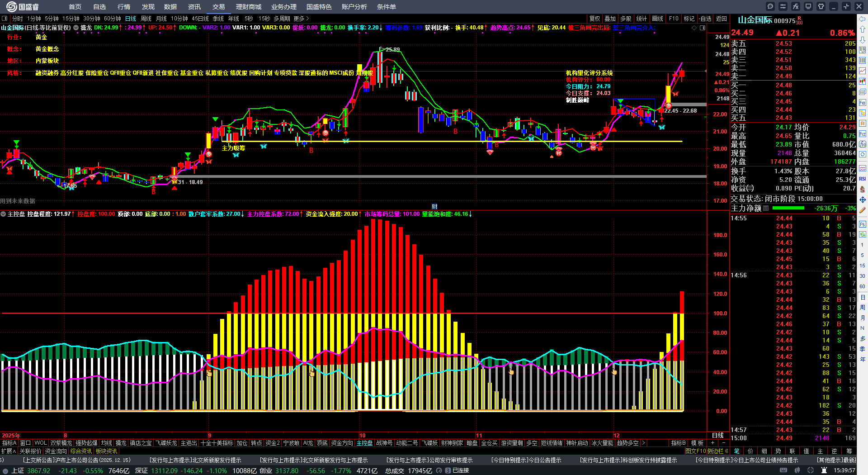868x475 pixels.
Task: Toggle 叠加 overlay option
Action: [610, 19]
